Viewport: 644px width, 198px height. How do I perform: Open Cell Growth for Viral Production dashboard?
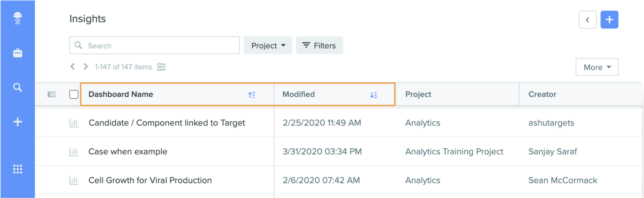150,180
